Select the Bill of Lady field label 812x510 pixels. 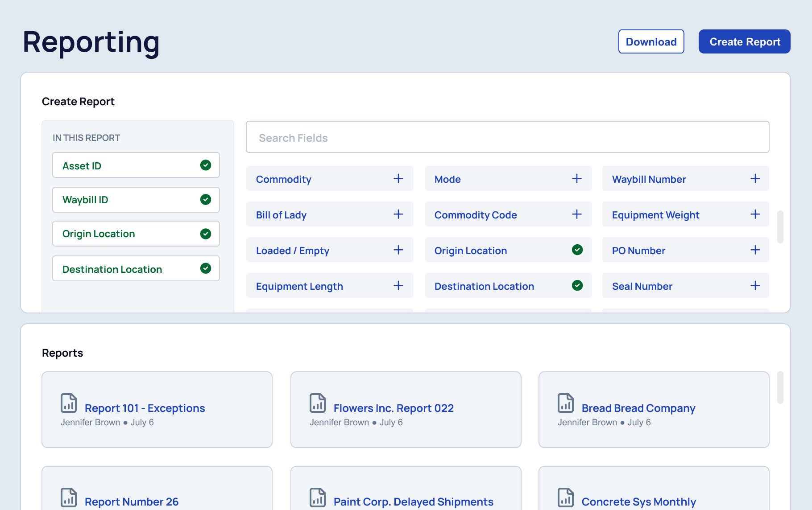(282, 215)
